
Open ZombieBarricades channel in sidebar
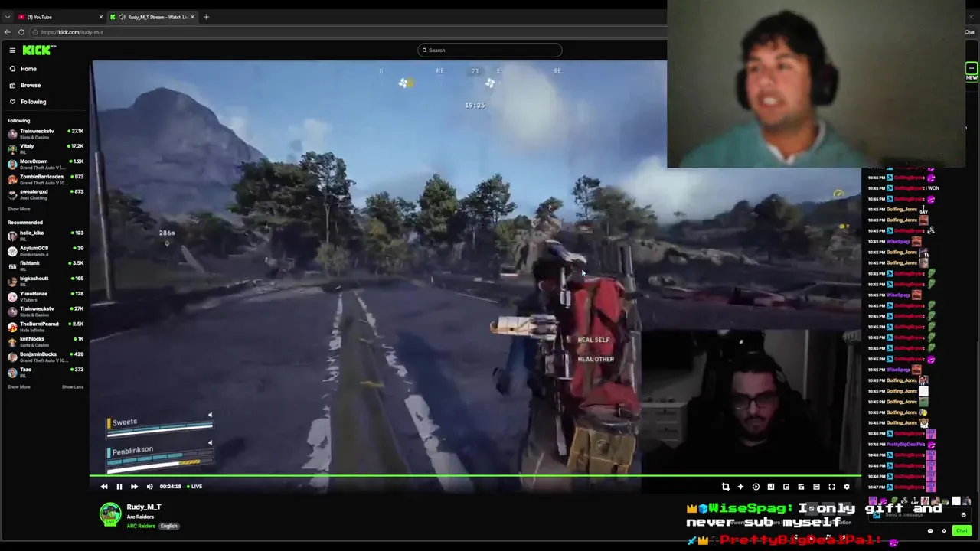pyautogui.click(x=46, y=179)
